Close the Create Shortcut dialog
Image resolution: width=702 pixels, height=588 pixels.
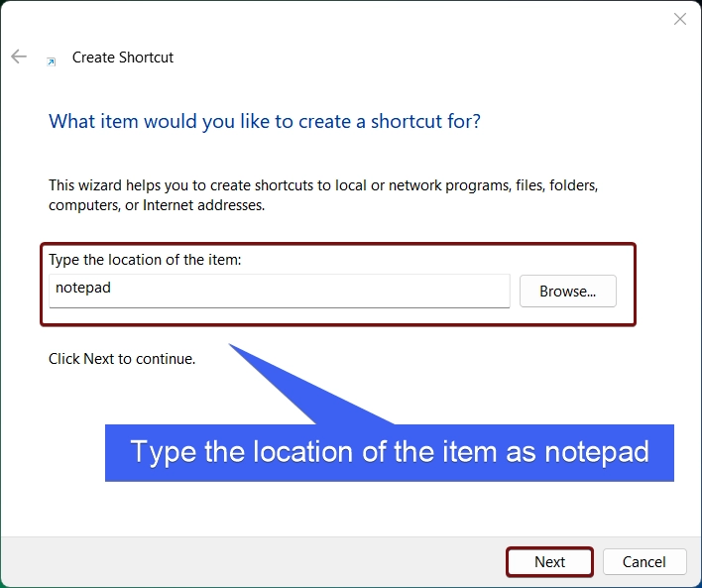(679, 19)
